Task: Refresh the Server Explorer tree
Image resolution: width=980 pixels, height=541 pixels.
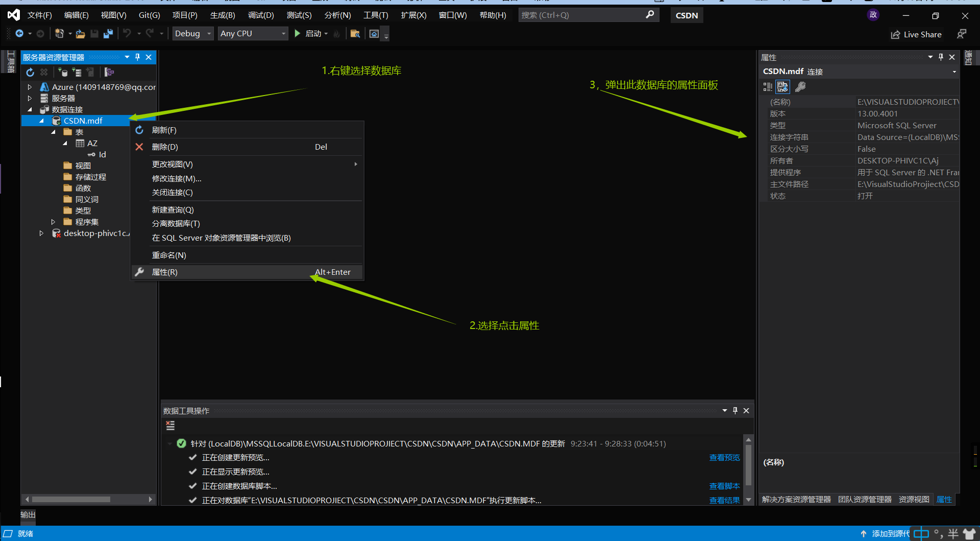Action: [x=30, y=72]
